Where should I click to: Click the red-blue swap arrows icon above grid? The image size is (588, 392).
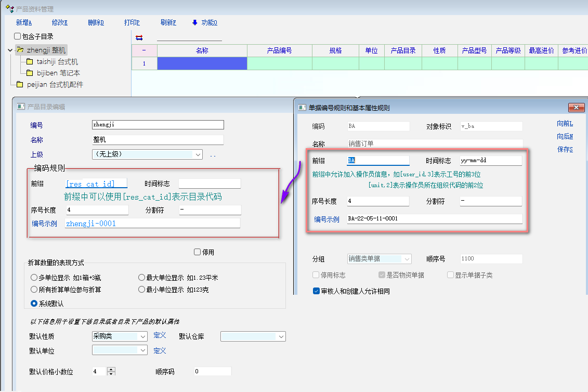click(139, 37)
